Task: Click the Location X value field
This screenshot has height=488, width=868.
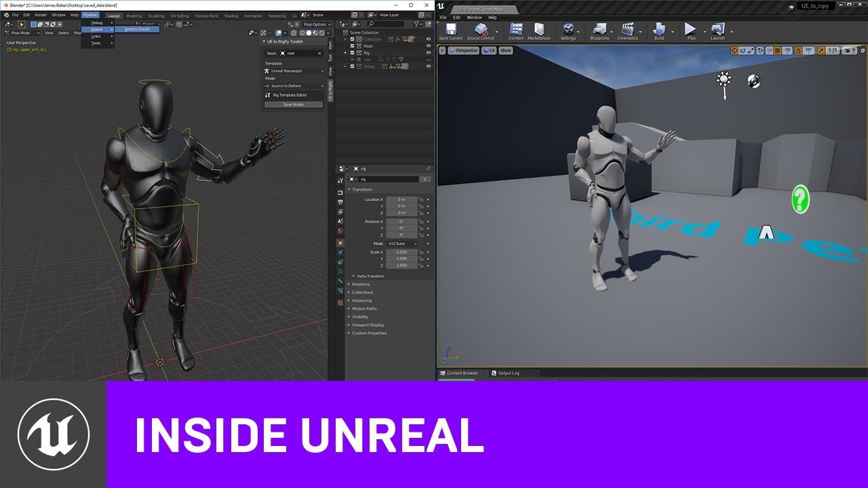Action: 401,199
